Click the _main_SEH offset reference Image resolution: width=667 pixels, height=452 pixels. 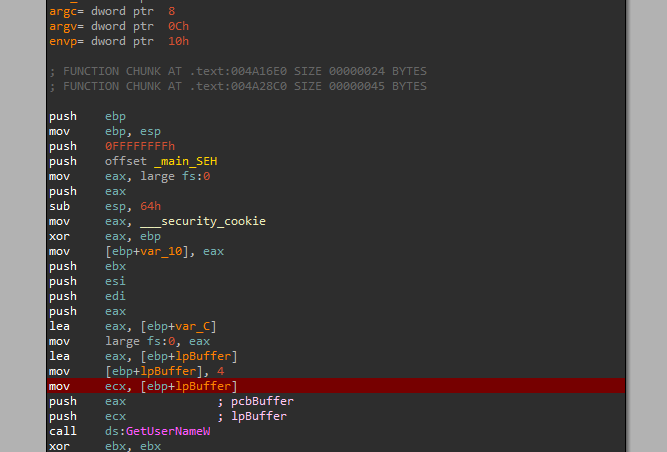pyautogui.click(x=185, y=161)
